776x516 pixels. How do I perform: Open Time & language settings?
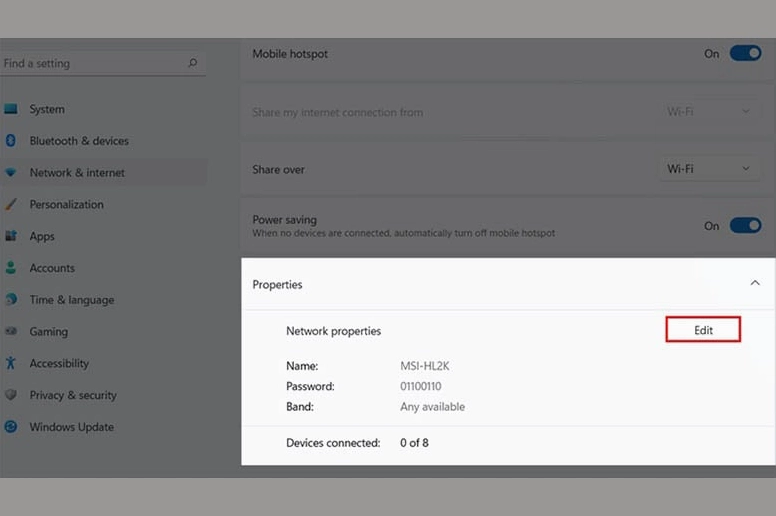[71, 300]
